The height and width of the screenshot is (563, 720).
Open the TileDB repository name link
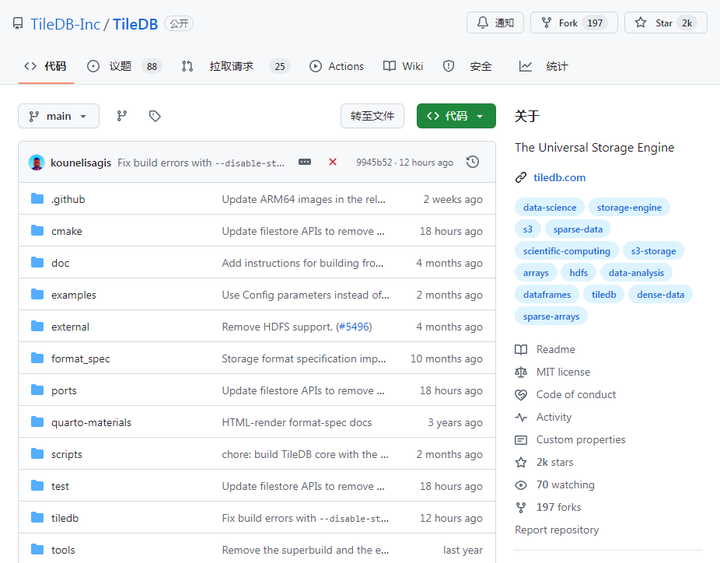135,24
